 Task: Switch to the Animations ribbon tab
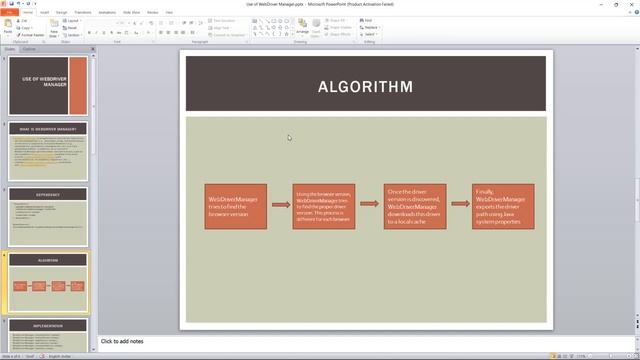pyautogui.click(x=107, y=12)
